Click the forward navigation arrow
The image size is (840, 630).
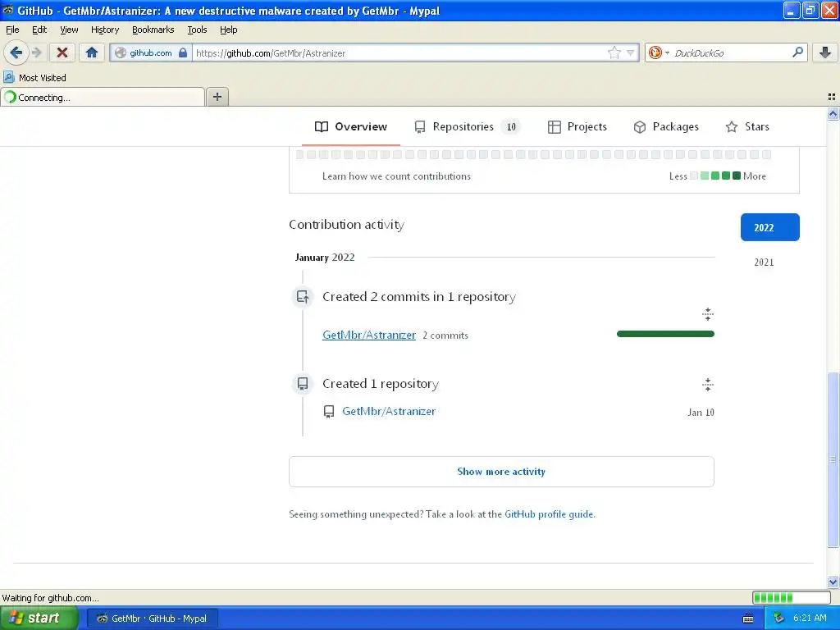(37, 52)
